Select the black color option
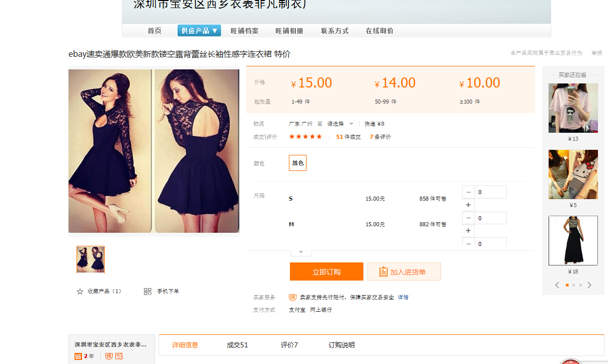Screen dimensions: 608x364 tap(297, 163)
